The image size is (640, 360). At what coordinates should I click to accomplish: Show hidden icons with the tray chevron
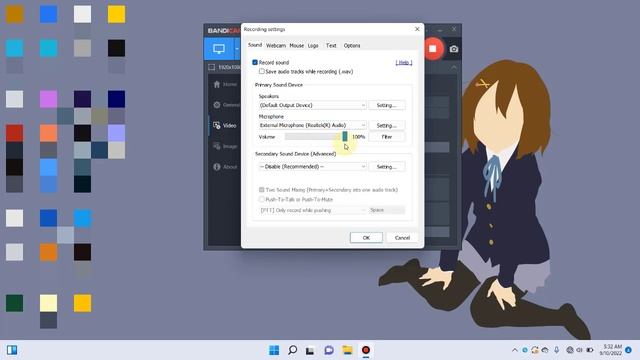coord(514,350)
